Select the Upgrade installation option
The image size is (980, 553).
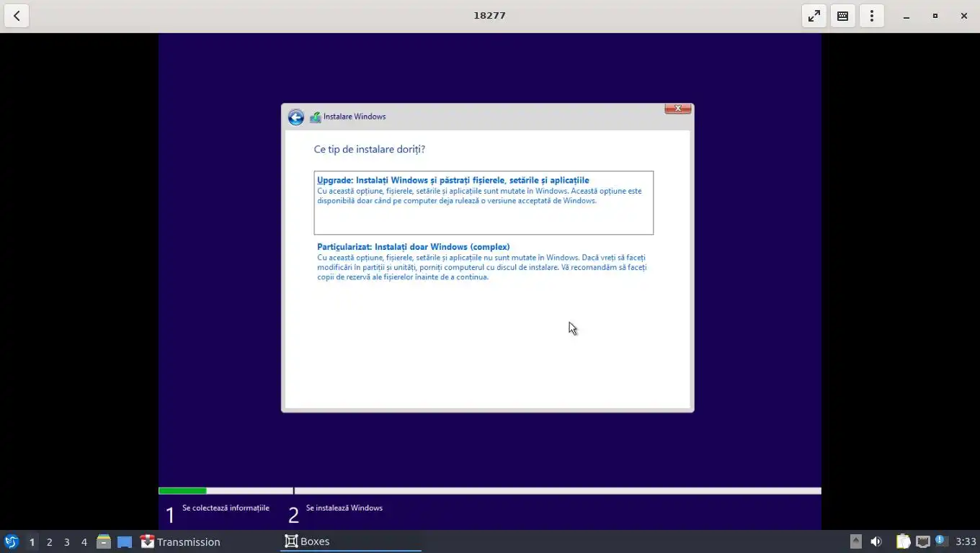click(x=484, y=202)
